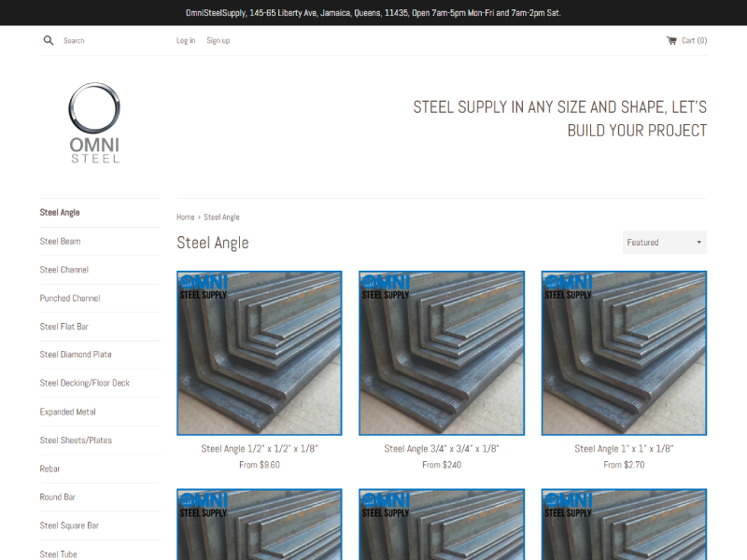Viewport: 747px width, 560px height.
Task: Click the Log in link
Action: tap(186, 40)
